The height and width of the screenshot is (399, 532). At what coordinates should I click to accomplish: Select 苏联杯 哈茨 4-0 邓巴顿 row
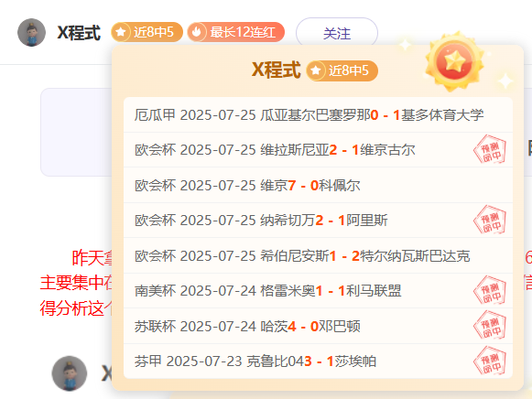[x=318, y=326]
